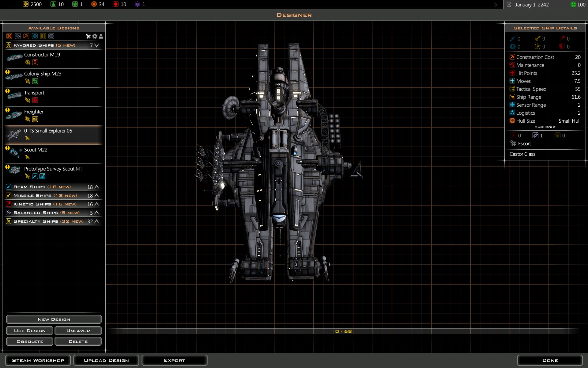Click the Sensor Range icon

[512, 105]
